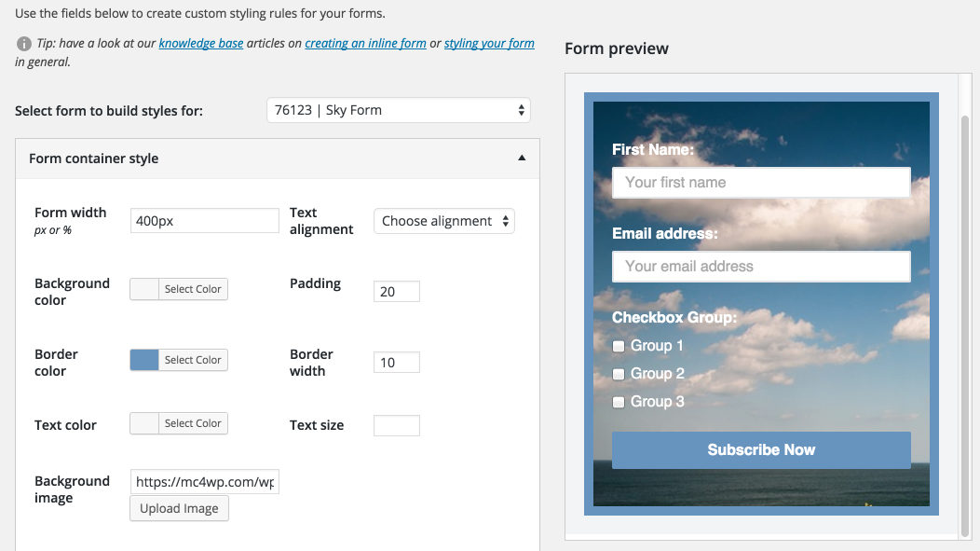
Task: Click the blue Border color swatch
Action: tap(144, 360)
